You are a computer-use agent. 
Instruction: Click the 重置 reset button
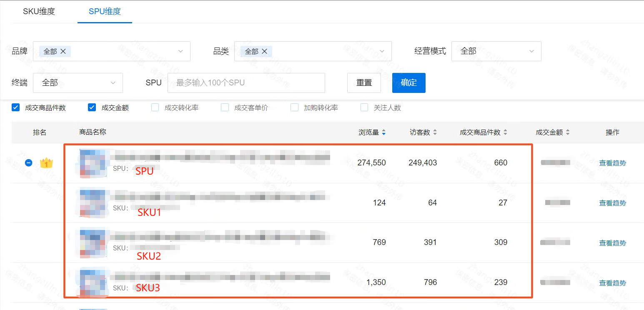[364, 83]
